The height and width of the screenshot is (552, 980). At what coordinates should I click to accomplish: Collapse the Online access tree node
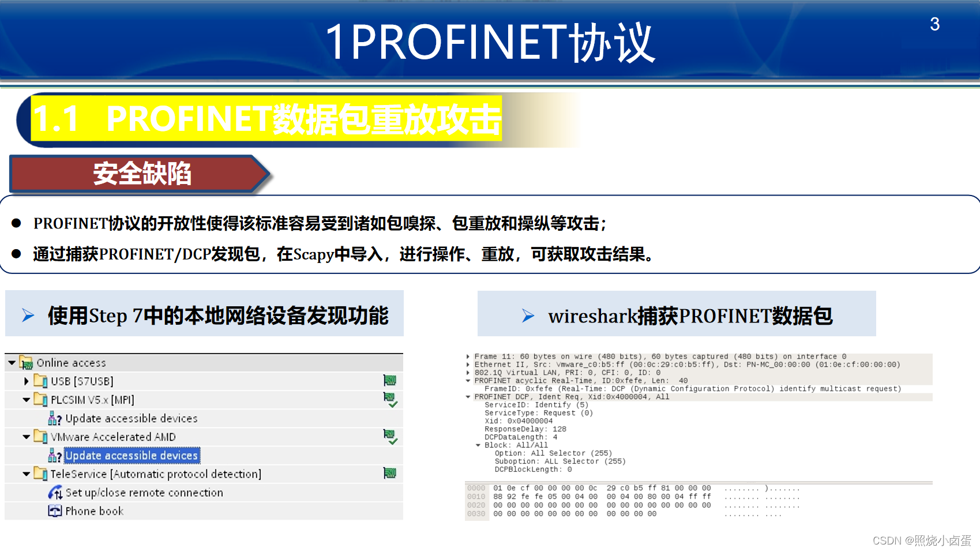click(x=12, y=363)
